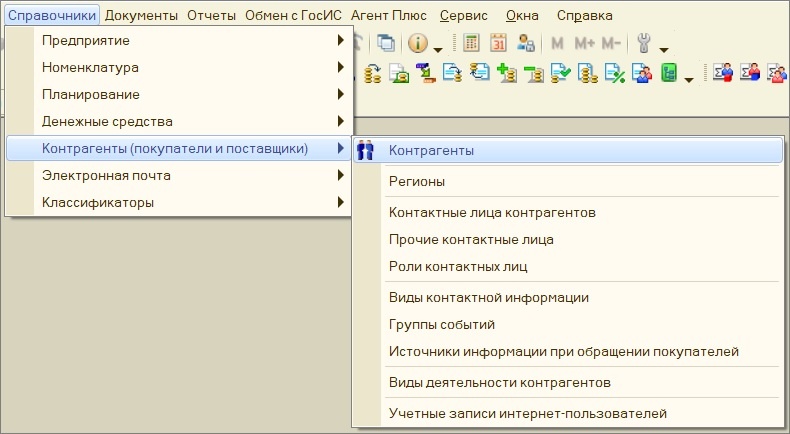
Task: Click the document with percent sign icon
Action: point(615,73)
